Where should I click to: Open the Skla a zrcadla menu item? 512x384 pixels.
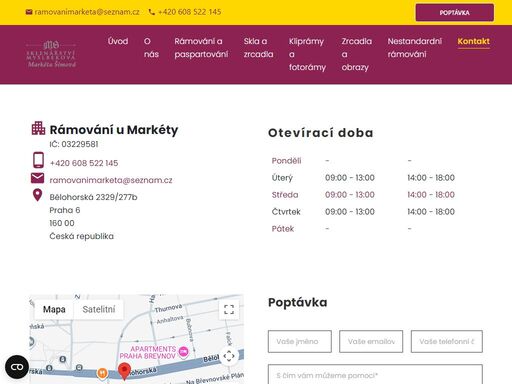[258, 48]
